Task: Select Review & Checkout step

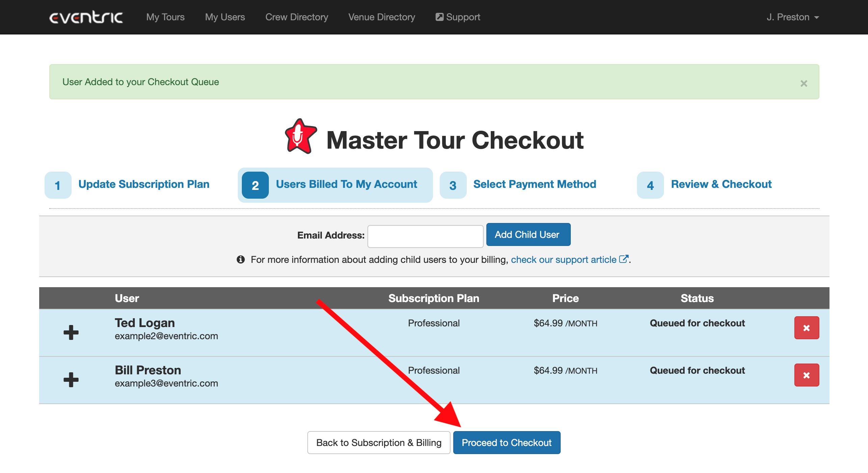Action: coord(721,184)
